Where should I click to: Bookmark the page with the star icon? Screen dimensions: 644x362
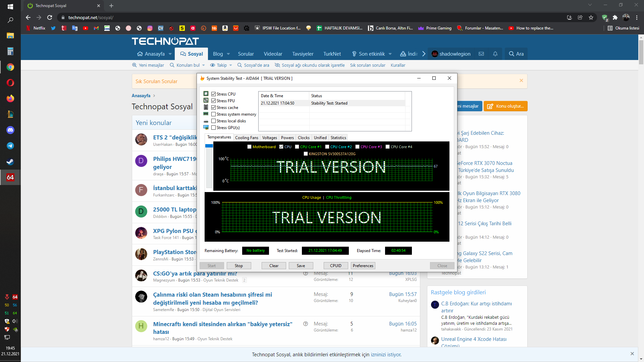coord(591,17)
